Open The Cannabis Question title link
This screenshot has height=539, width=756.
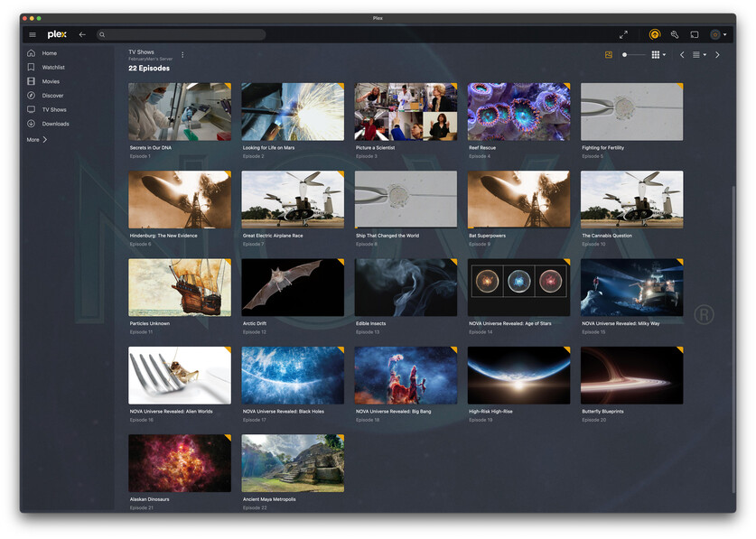coord(607,236)
